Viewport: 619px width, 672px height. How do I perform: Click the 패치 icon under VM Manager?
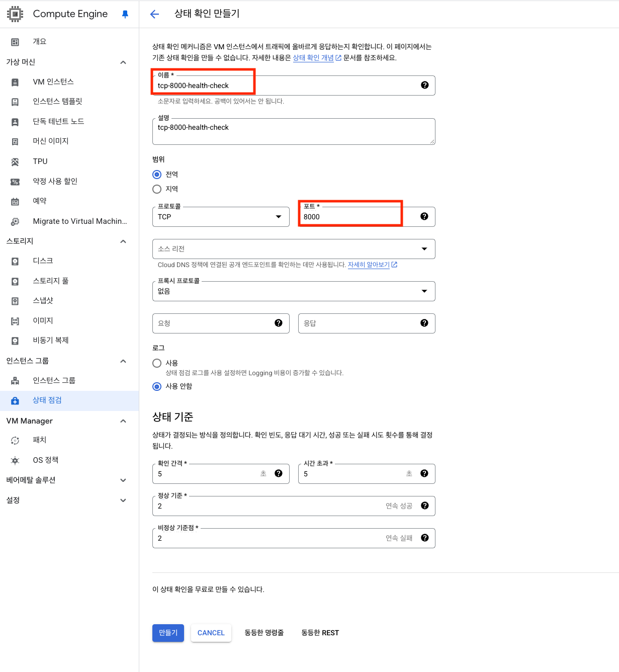pos(15,440)
